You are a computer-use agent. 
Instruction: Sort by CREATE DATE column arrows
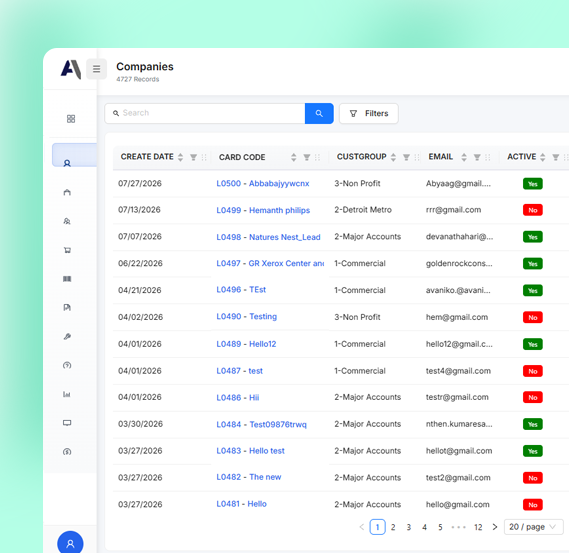[180, 157]
